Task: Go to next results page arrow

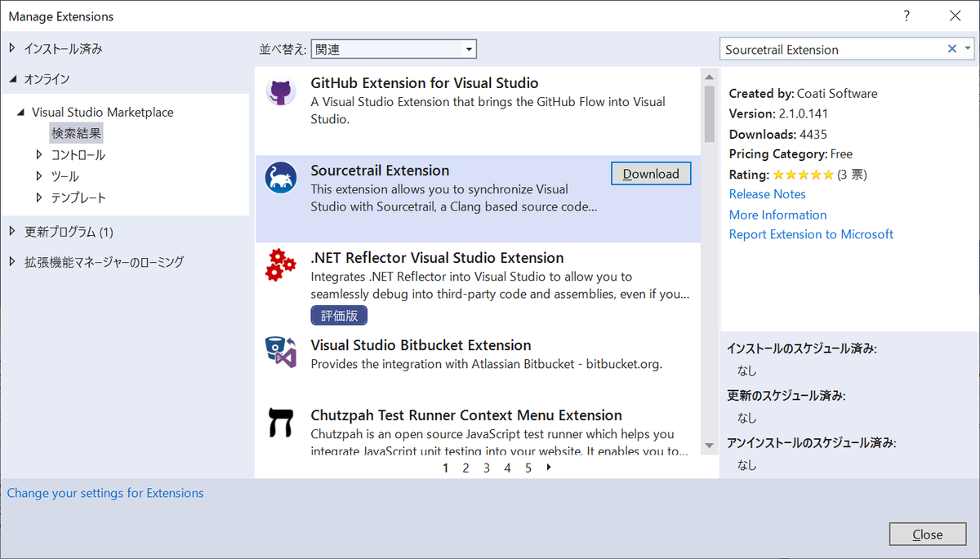Action: (549, 468)
